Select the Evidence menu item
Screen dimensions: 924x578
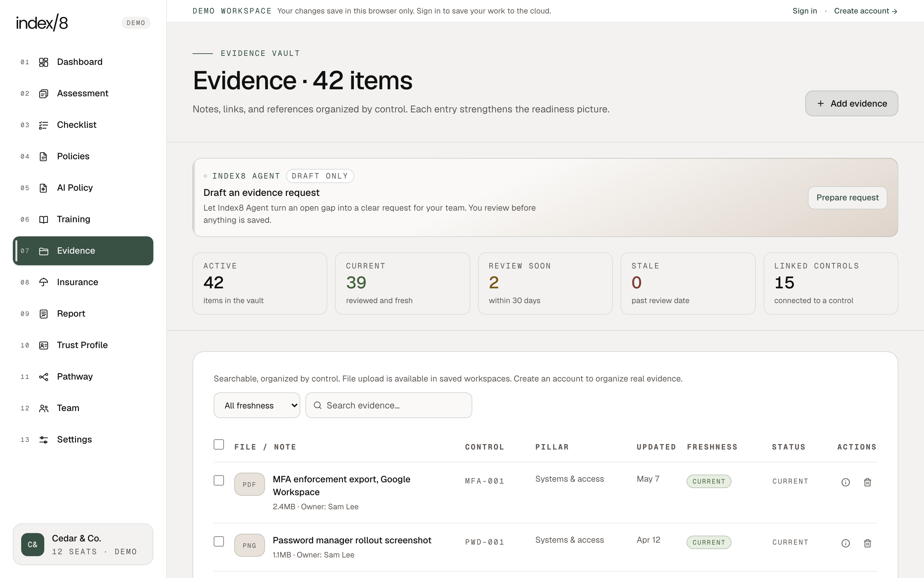[x=83, y=251]
